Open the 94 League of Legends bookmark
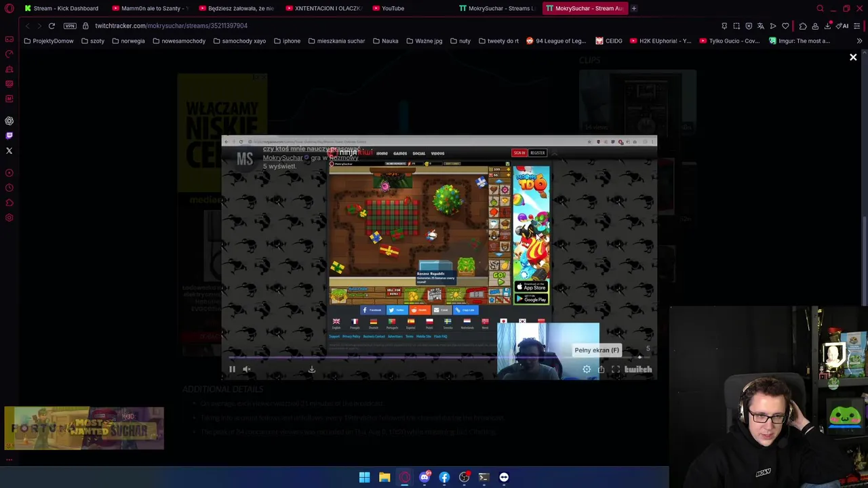This screenshot has height=488, width=868. [556, 41]
